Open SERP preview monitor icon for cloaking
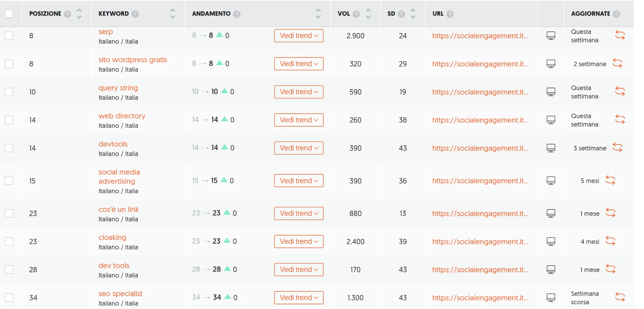 [x=551, y=241]
